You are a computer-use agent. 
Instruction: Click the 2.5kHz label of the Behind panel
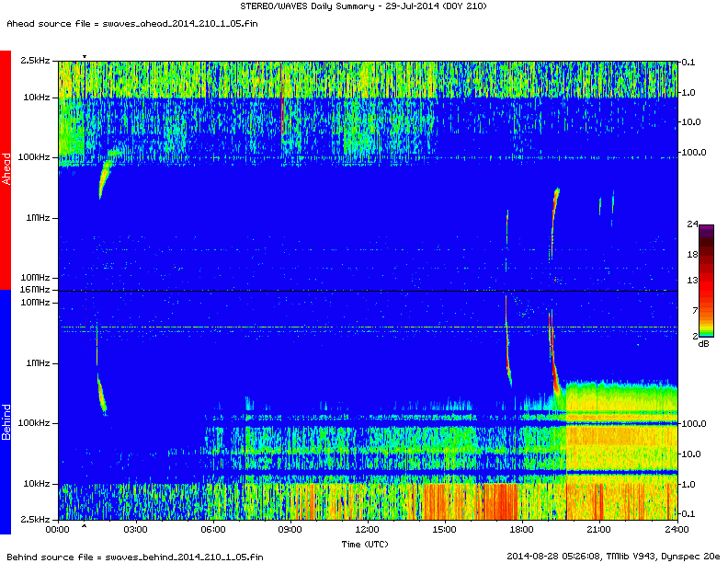(x=35, y=520)
